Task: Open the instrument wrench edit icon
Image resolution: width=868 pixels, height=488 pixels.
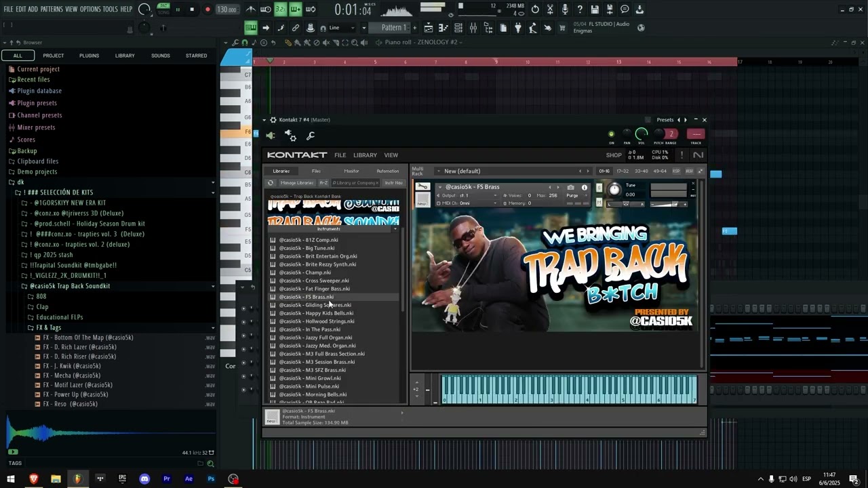Action: click(x=422, y=186)
